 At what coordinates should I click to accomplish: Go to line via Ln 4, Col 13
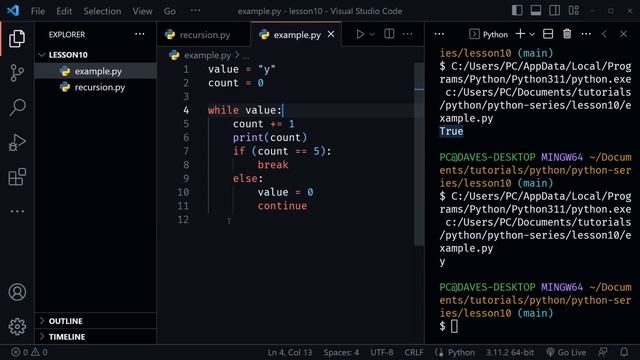point(290,352)
